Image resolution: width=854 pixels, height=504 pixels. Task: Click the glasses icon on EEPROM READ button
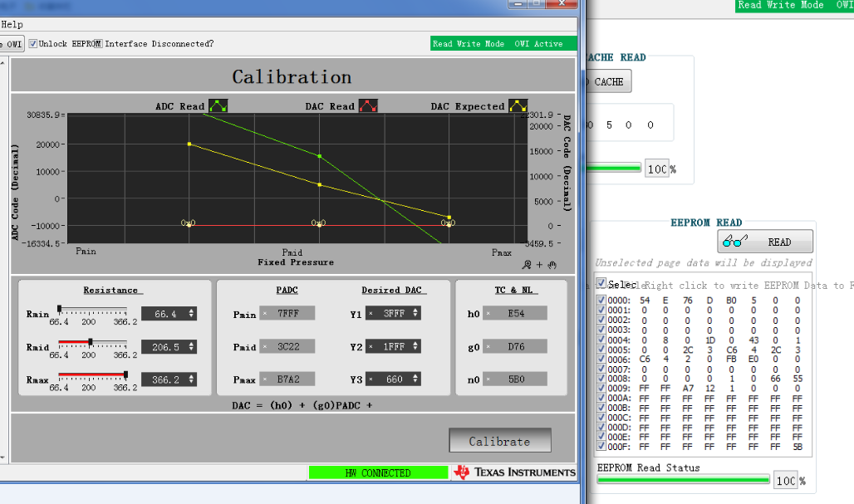(735, 241)
